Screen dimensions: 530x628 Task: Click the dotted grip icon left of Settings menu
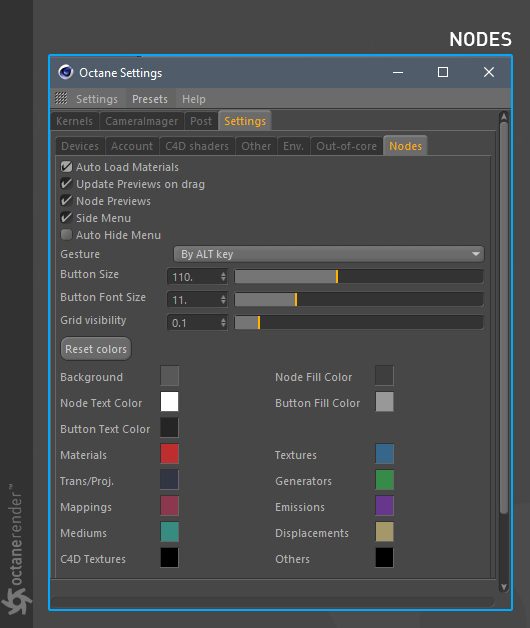[x=61, y=99]
